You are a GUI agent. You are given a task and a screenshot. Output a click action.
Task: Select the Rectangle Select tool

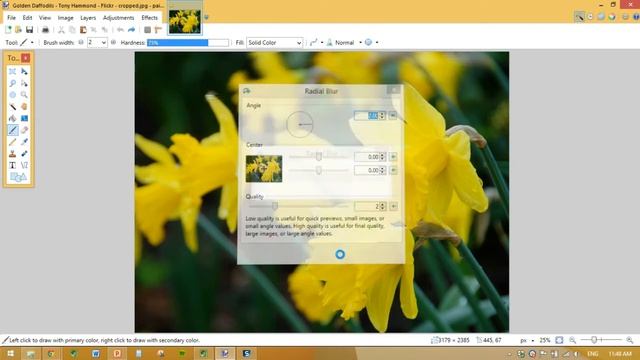pos(13,71)
